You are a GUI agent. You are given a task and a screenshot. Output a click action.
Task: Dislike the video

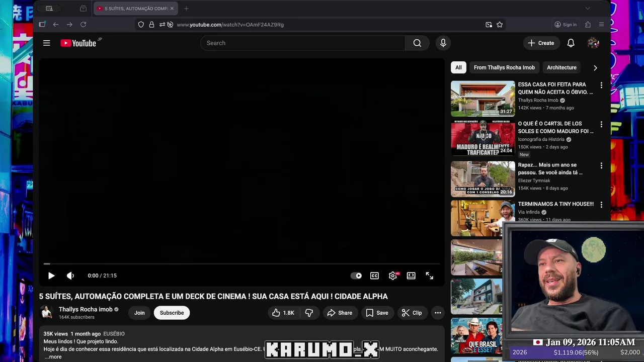pyautogui.click(x=309, y=313)
